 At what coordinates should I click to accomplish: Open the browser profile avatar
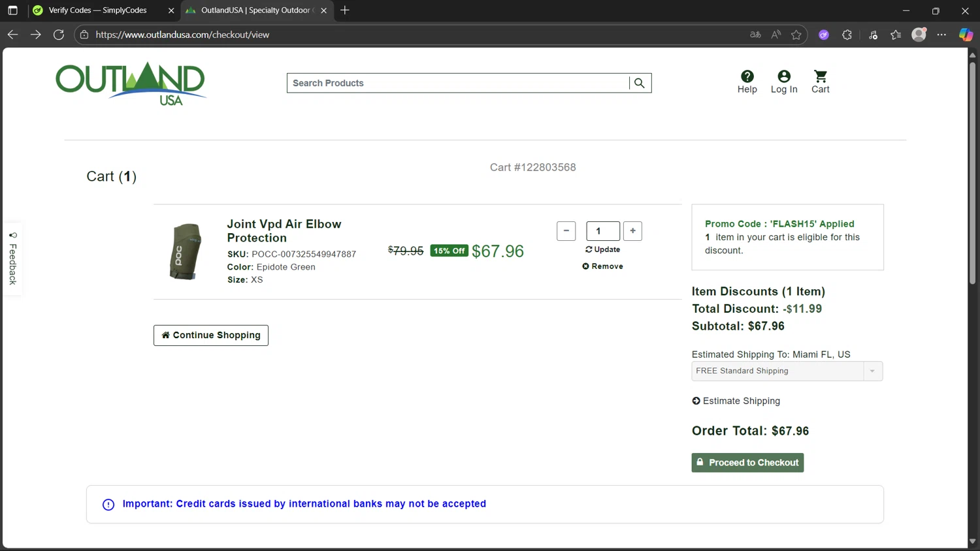(919, 35)
